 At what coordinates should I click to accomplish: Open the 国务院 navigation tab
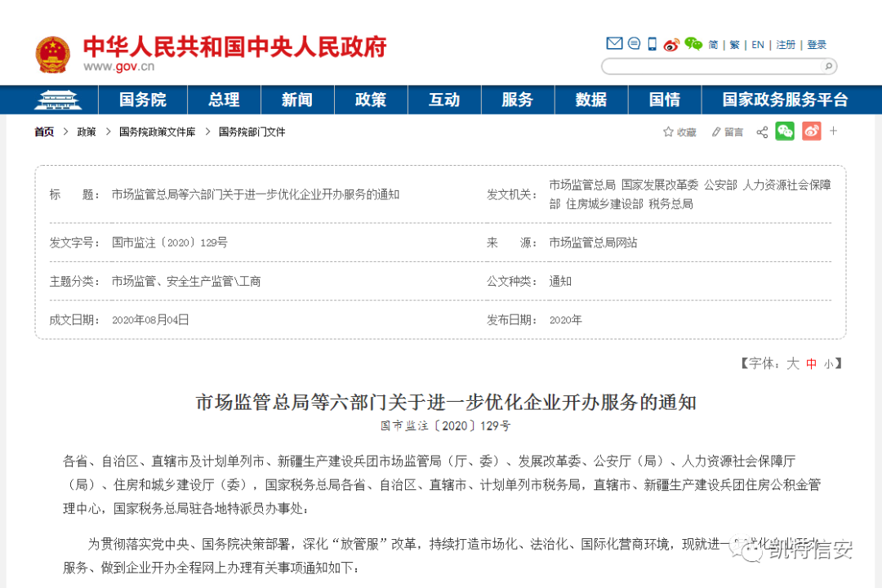click(143, 100)
